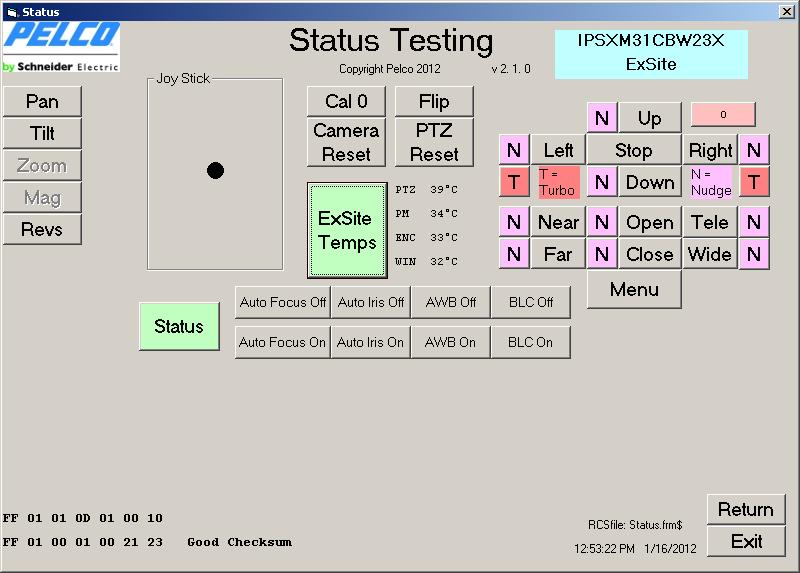Click the Pan button
The height and width of the screenshot is (573, 800).
pos(42,101)
